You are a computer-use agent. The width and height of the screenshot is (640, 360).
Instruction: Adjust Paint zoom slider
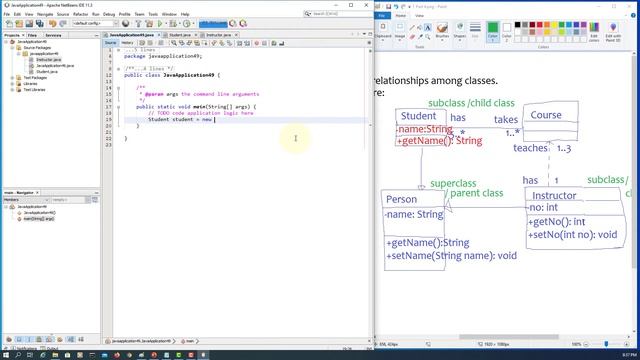pyautogui.click(x=606, y=344)
